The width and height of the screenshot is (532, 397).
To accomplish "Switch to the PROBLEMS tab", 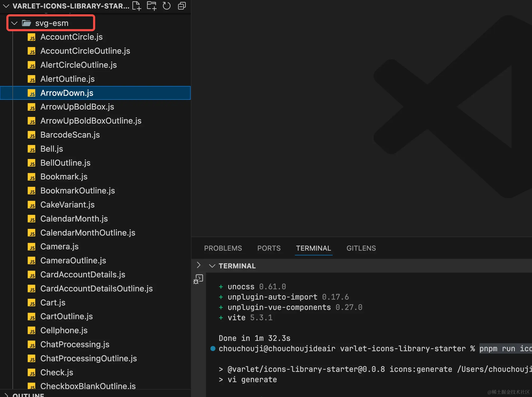I will click(223, 248).
